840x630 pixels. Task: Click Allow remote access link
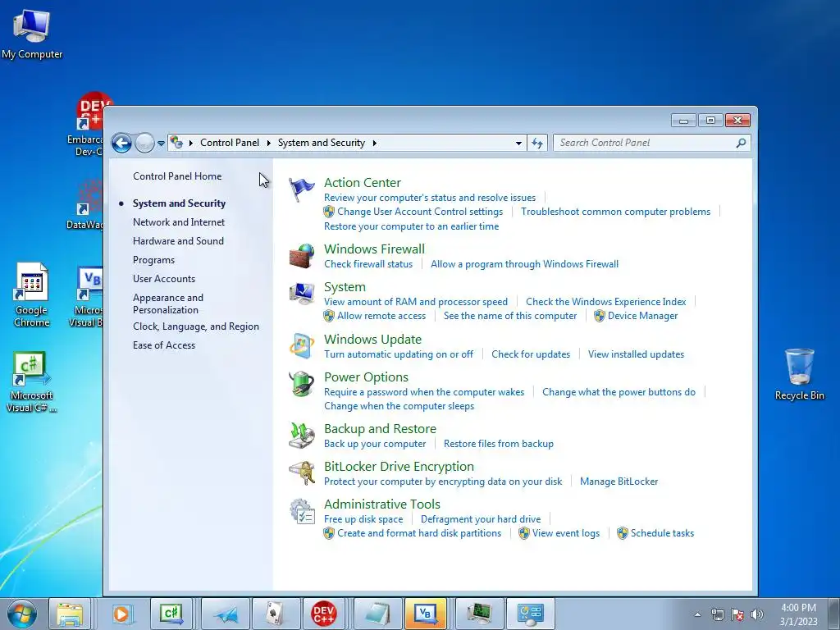[381, 316]
